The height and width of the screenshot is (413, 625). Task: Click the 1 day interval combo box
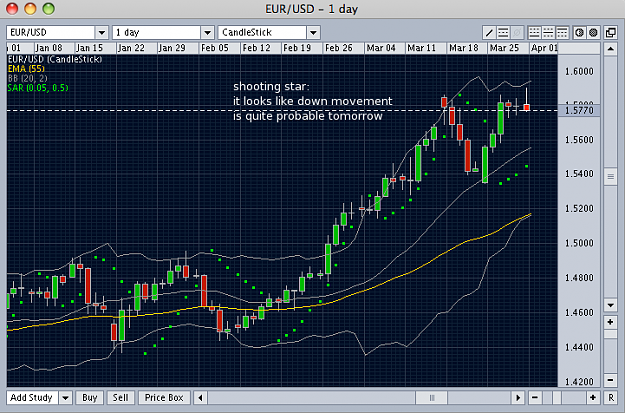pos(163,33)
